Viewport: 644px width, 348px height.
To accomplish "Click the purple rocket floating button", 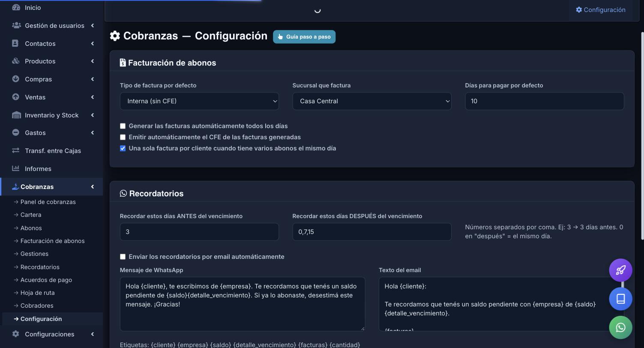I will [x=620, y=270].
